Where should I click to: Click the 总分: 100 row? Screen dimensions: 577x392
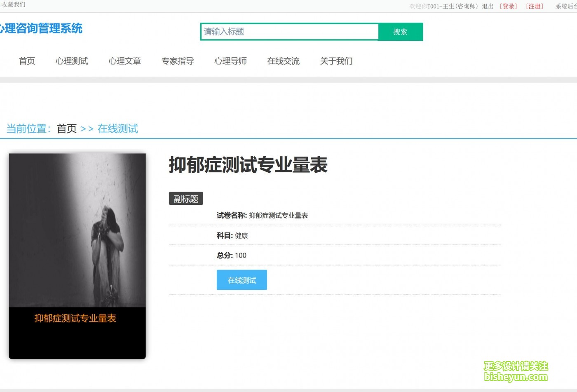pyautogui.click(x=335, y=255)
